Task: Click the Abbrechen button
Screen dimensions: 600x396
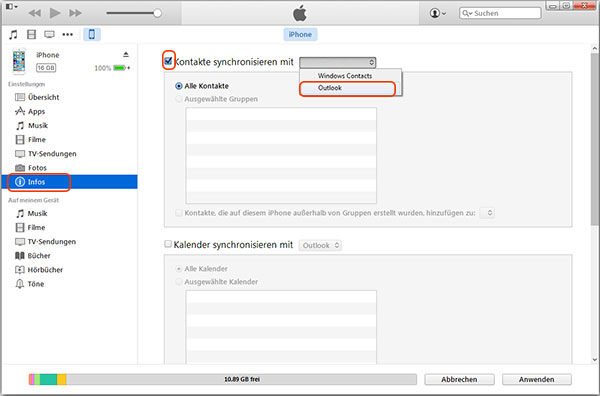Action: point(459,379)
